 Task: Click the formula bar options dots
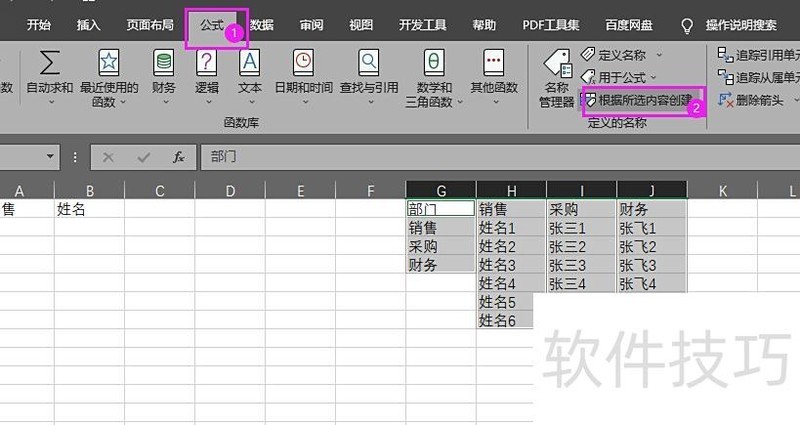(x=75, y=157)
